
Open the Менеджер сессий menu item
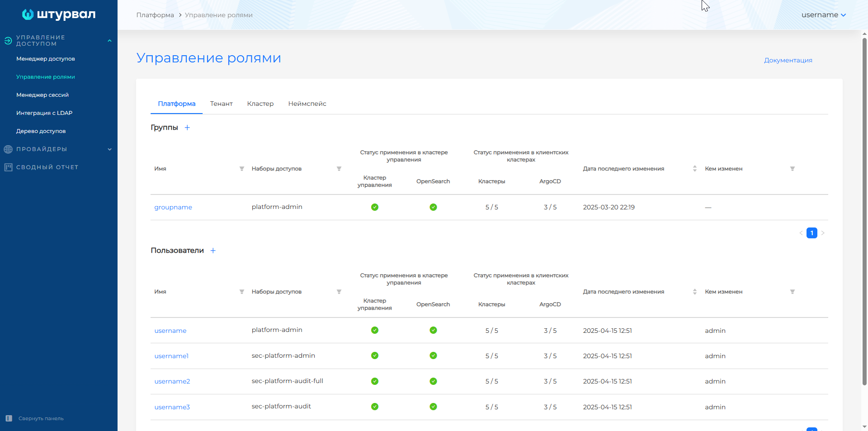tap(42, 95)
